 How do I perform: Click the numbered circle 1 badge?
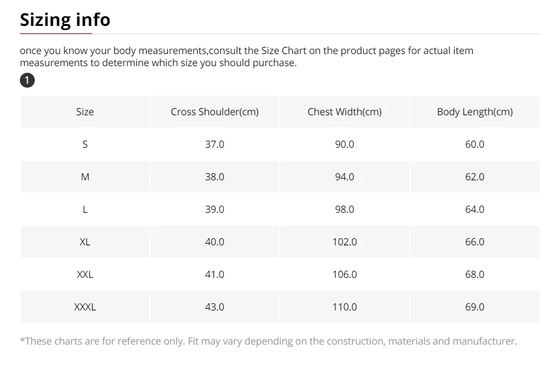(x=27, y=80)
